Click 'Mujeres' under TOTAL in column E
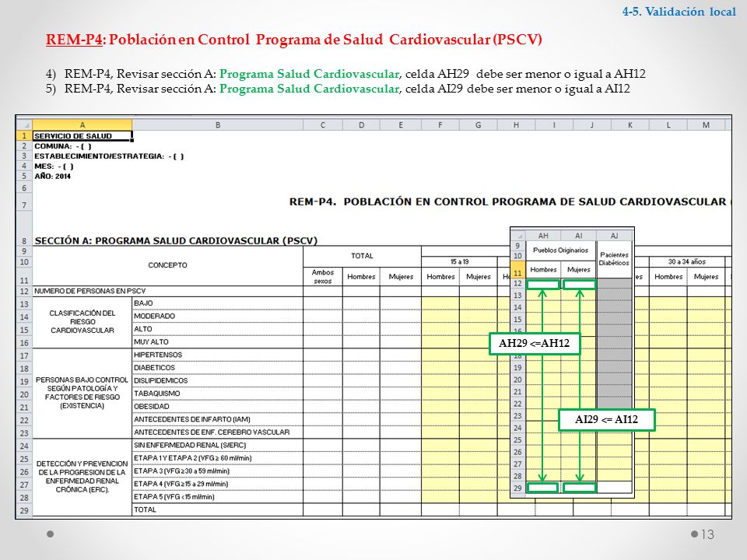The width and height of the screenshot is (747, 560). coord(401,277)
